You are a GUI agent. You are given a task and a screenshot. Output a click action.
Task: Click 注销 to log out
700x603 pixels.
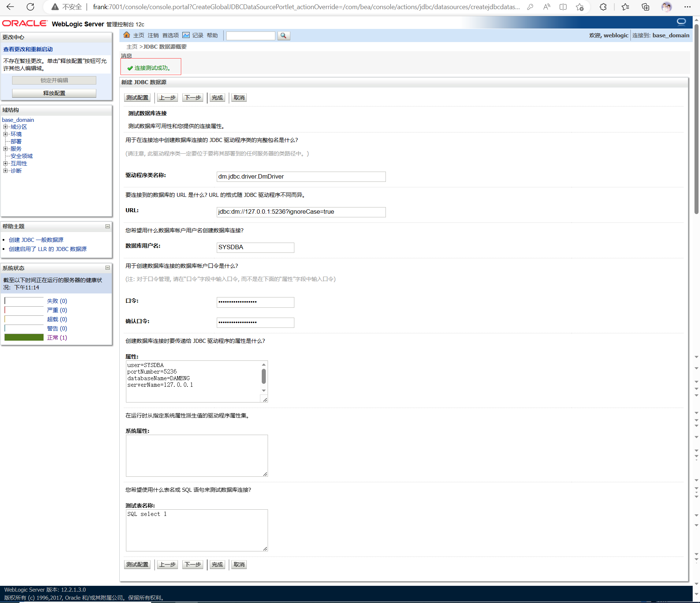(x=153, y=35)
